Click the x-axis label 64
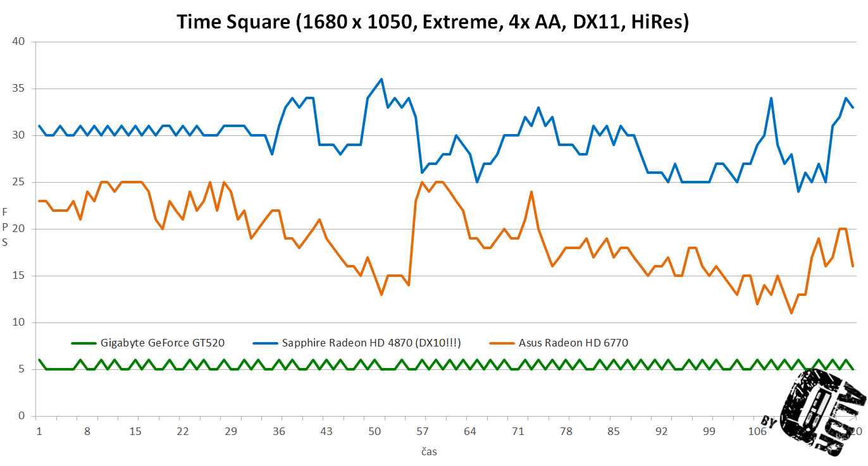The width and height of the screenshot is (868, 466). [471, 431]
